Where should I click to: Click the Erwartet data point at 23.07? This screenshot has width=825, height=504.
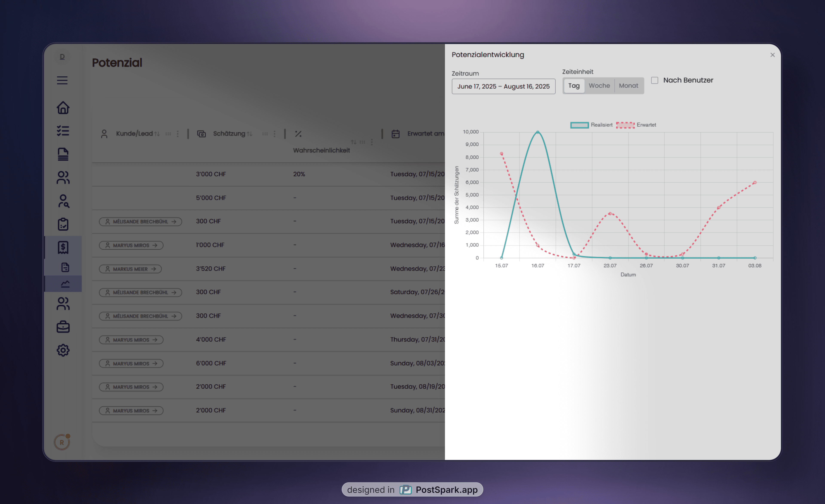tap(610, 213)
